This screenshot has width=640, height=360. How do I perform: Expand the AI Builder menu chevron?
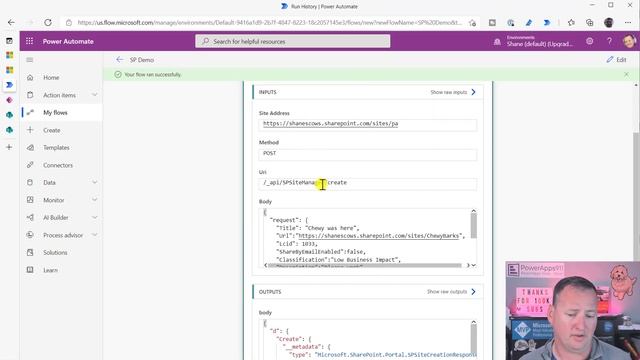click(x=95, y=218)
